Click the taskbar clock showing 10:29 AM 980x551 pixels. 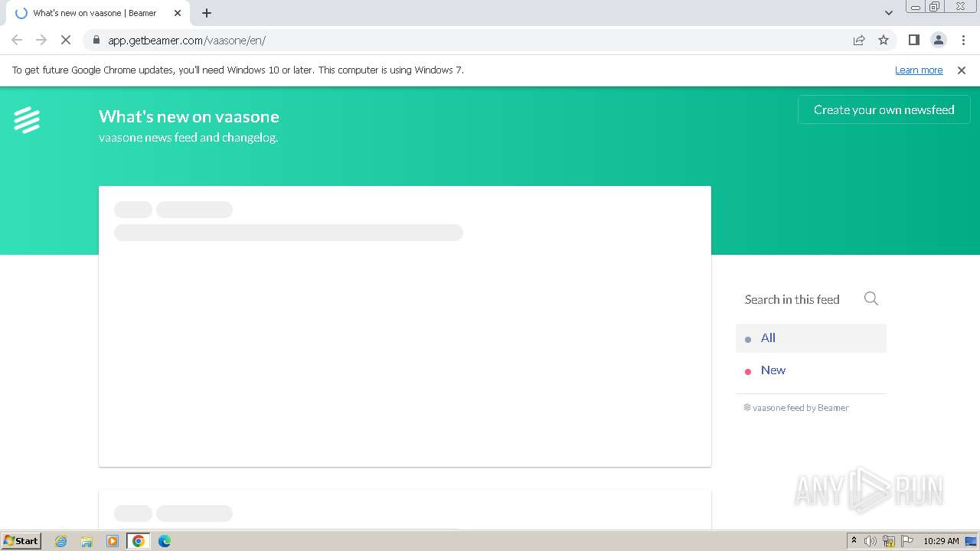[941, 541]
